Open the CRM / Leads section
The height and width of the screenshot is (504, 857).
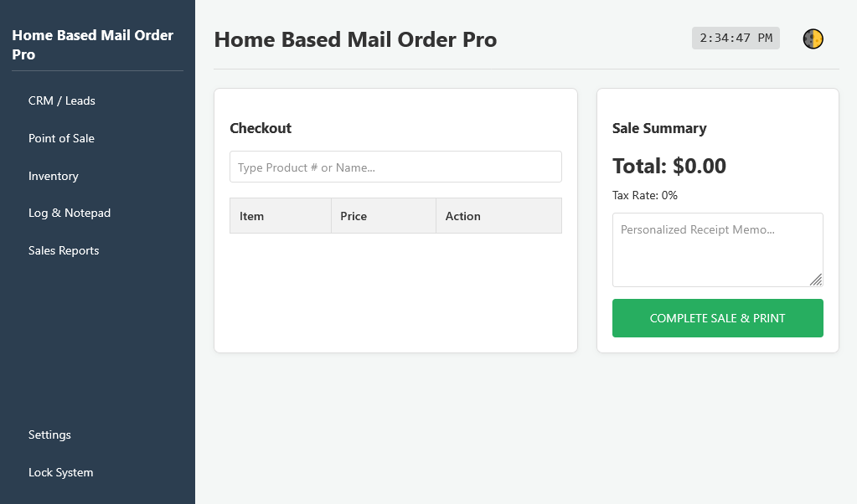(62, 100)
